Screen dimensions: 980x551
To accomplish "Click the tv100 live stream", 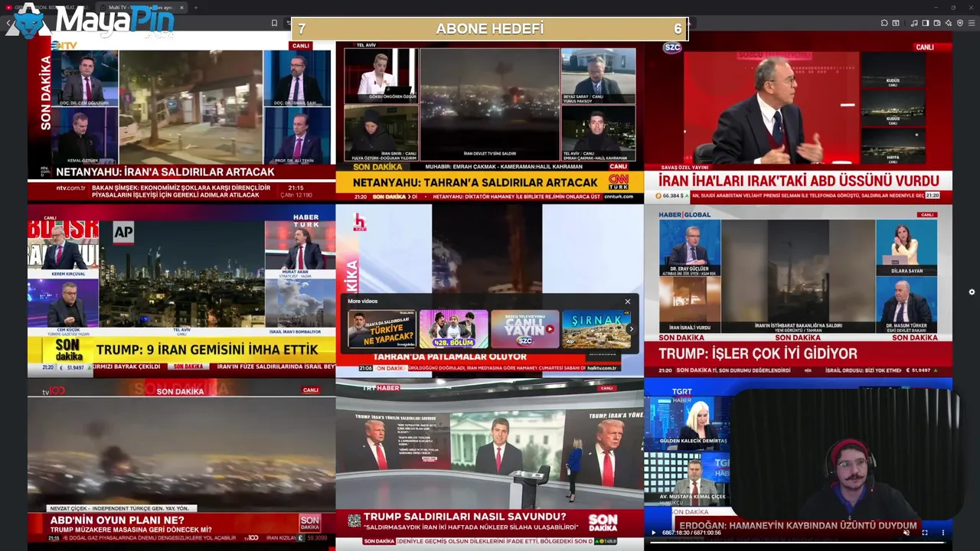I will tap(181, 464).
